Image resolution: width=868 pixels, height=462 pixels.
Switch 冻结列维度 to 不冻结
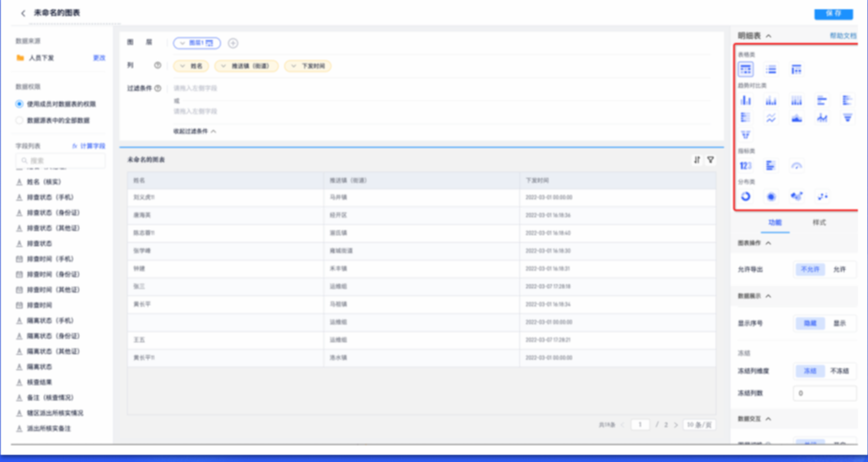click(839, 371)
